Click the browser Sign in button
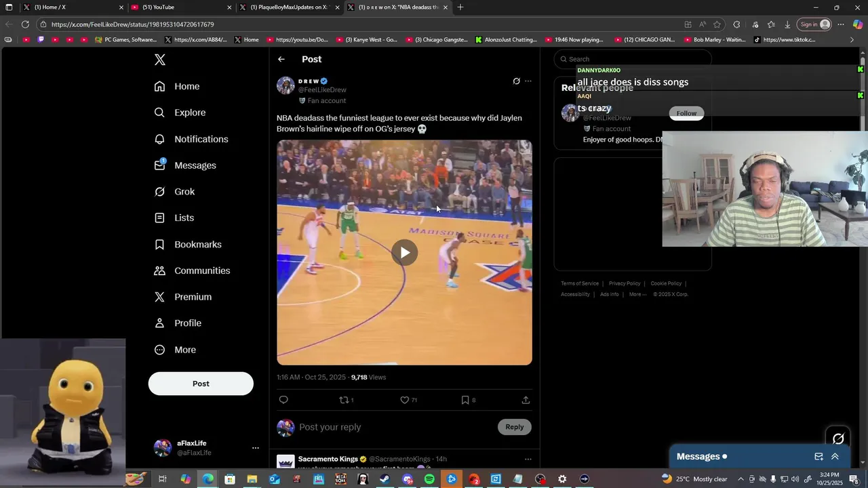Viewport: 868px width, 488px height. [814, 24]
